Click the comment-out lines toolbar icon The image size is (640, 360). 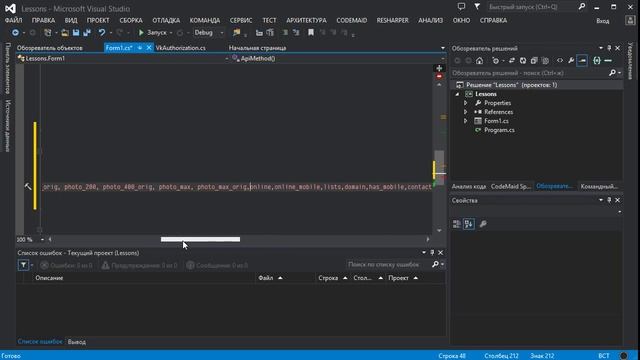[285, 33]
